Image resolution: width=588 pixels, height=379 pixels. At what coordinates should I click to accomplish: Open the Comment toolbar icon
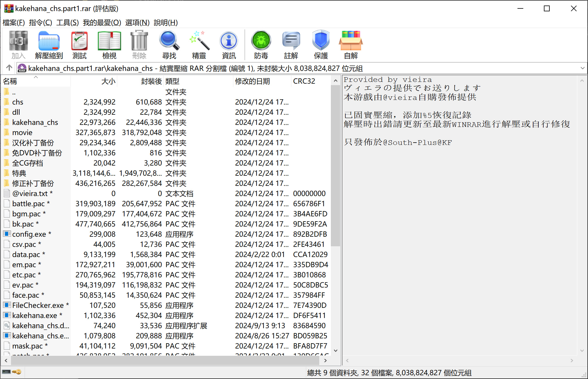(291, 45)
